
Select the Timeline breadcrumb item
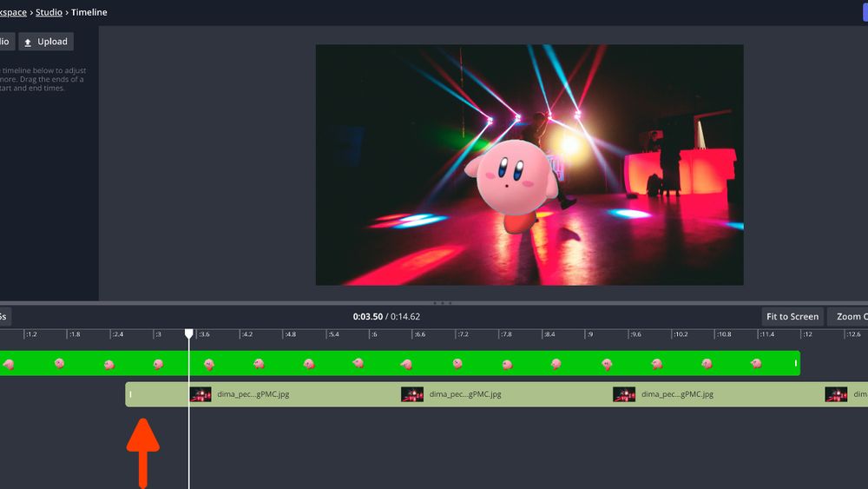coord(89,12)
